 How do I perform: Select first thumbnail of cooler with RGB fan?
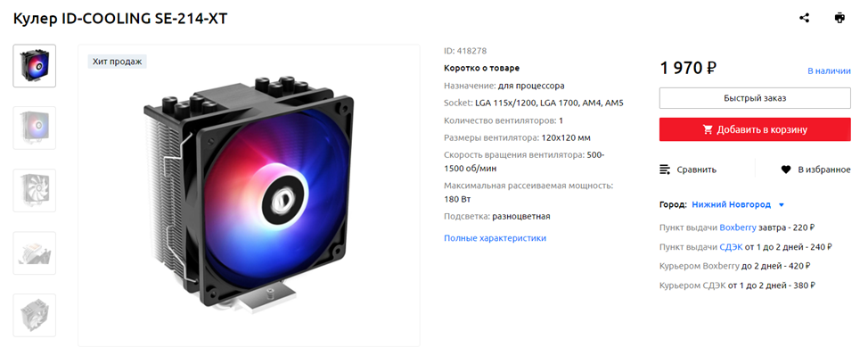click(x=35, y=66)
